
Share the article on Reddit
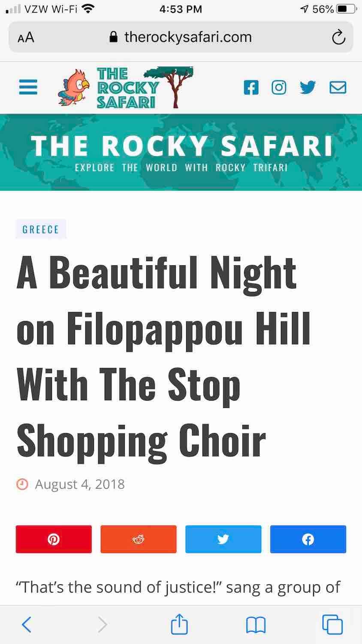pyautogui.click(x=138, y=539)
